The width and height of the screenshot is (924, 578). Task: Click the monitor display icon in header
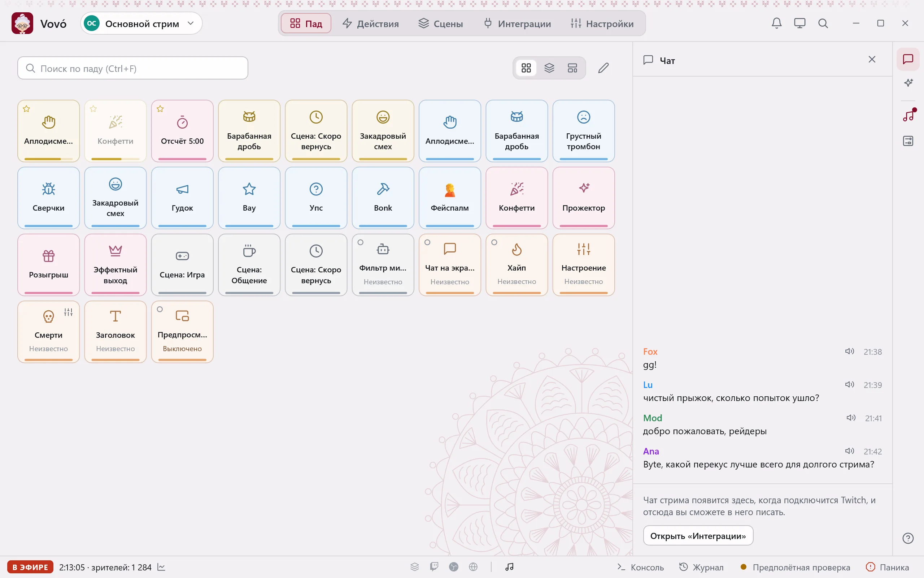(799, 23)
